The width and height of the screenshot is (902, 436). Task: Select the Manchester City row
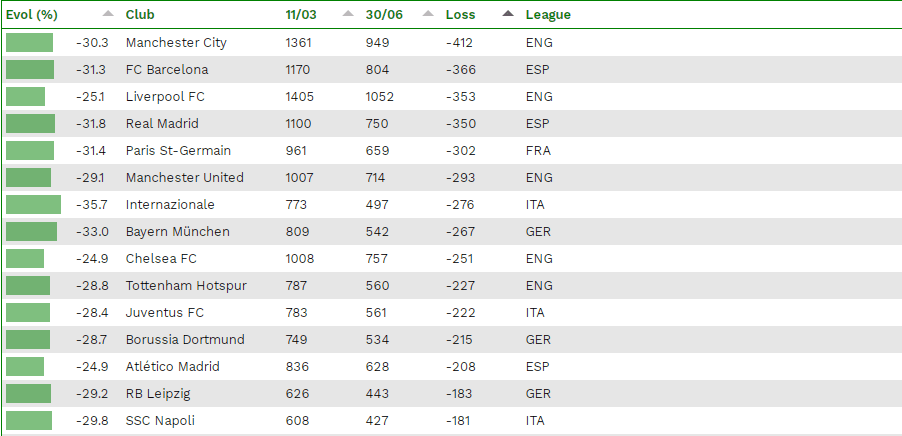pyautogui.click(x=451, y=43)
